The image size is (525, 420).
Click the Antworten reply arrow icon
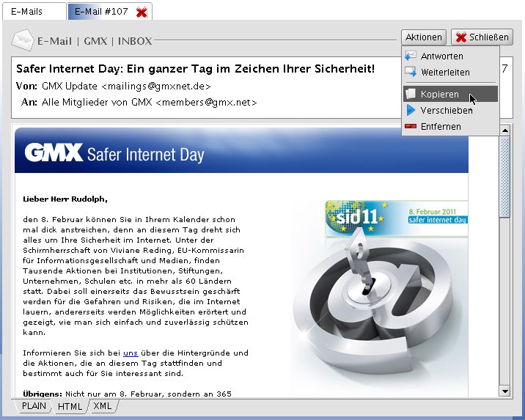click(411, 56)
